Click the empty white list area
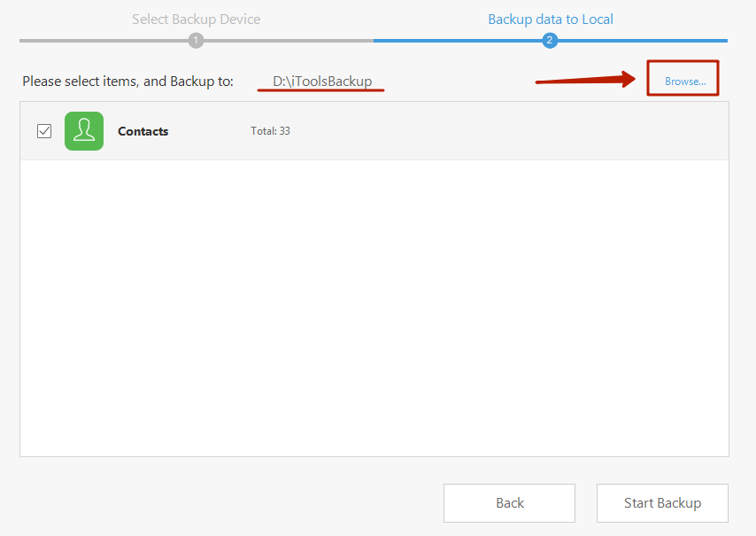The width and height of the screenshot is (756, 536). pos(374,310)
